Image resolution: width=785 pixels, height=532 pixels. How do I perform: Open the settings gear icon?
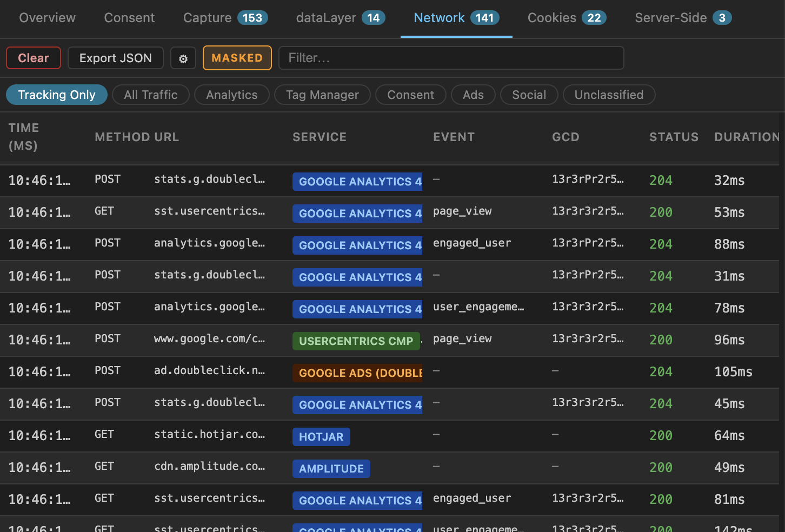coord(183,58)
